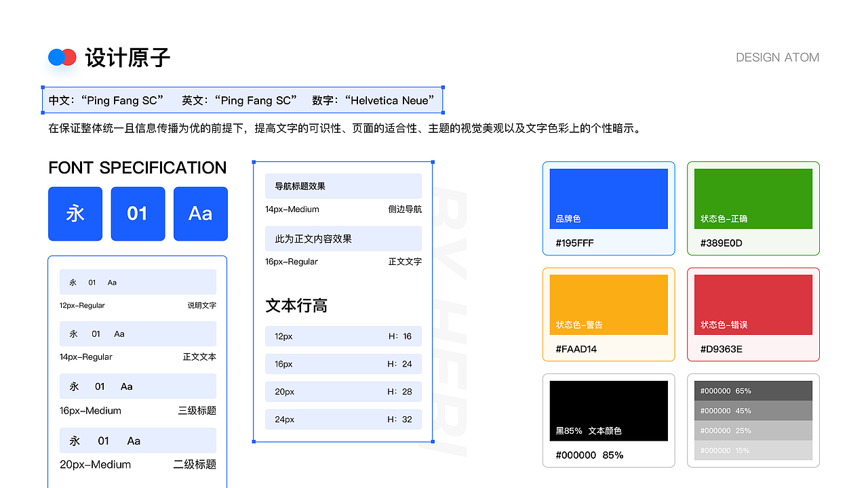Select the blue 01 number sample tile
This screenshot has width=868, height=488.
point(138,213)
